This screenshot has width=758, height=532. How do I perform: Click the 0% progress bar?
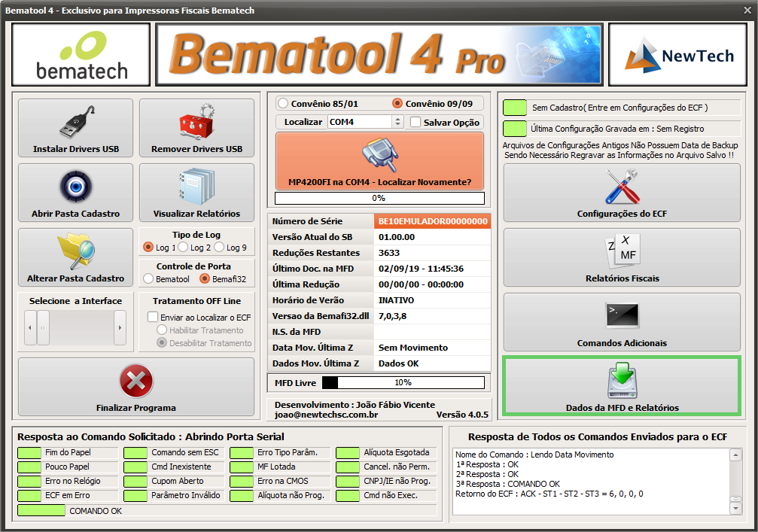(379, 198)
